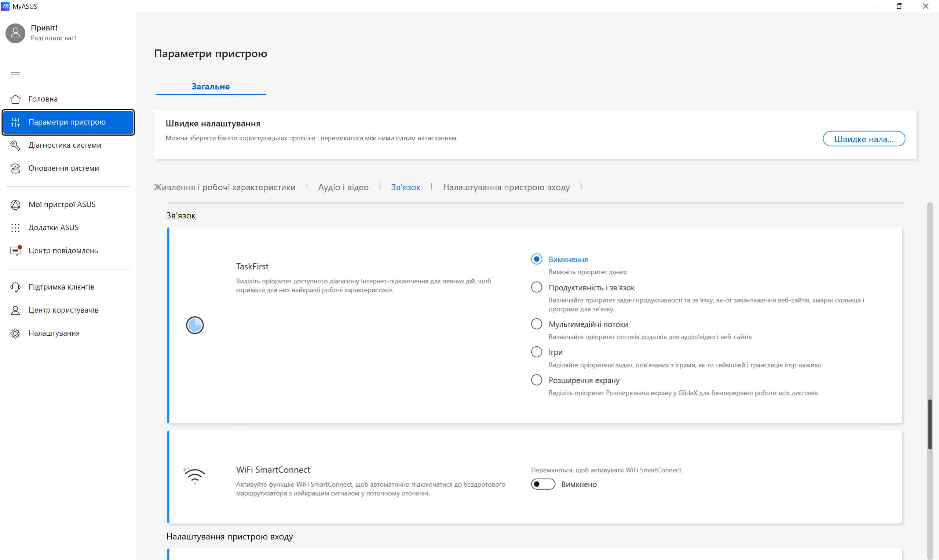The width and height of the screenshot is (939, 560).
Task: Open Центр повідомлень message icon
Action: point(15,251)
